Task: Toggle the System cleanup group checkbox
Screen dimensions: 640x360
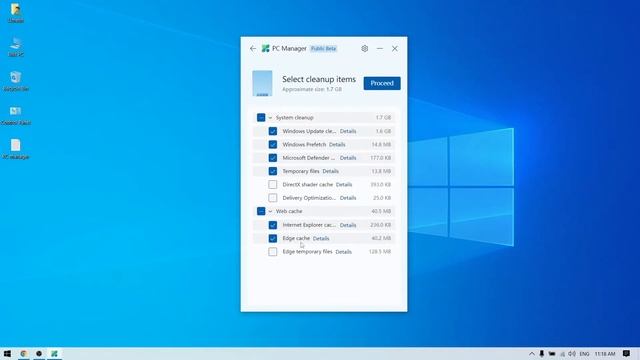Action: tap(261, 118)
